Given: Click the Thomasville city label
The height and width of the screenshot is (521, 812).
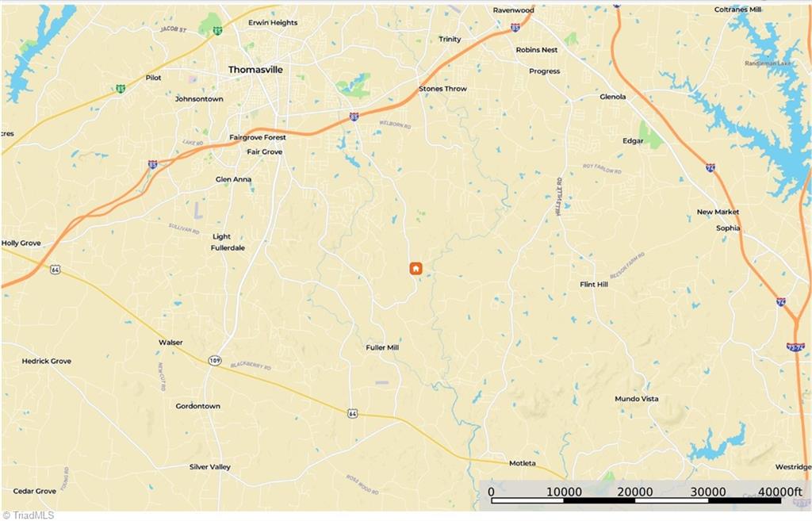Looking at the screenshot, I should point(255,70).
